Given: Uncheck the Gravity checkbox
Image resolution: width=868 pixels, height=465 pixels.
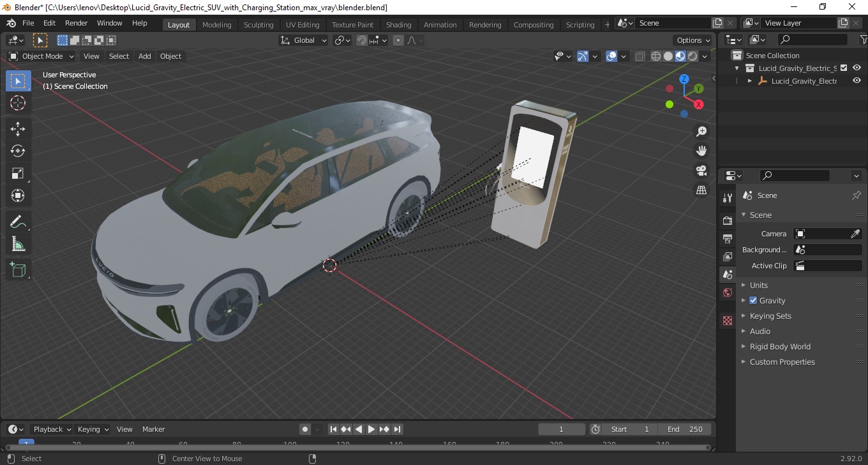Looking at the screenshot, I should click(753, 300).
